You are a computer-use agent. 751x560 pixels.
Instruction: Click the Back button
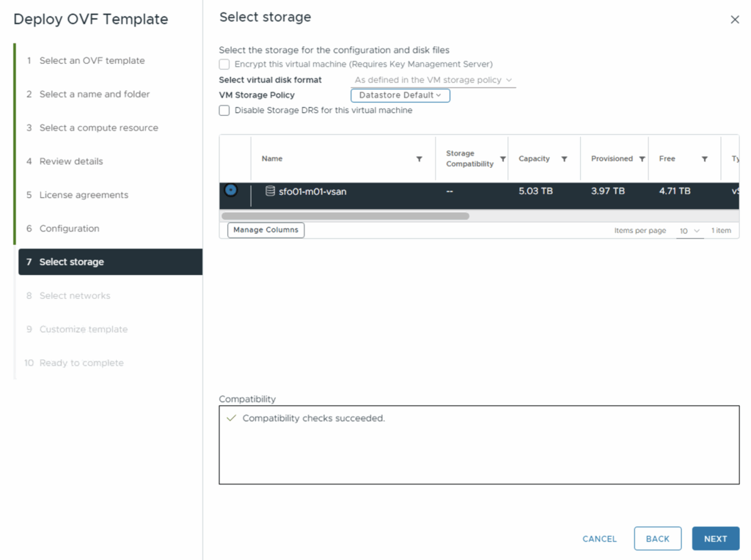(657, 539)
